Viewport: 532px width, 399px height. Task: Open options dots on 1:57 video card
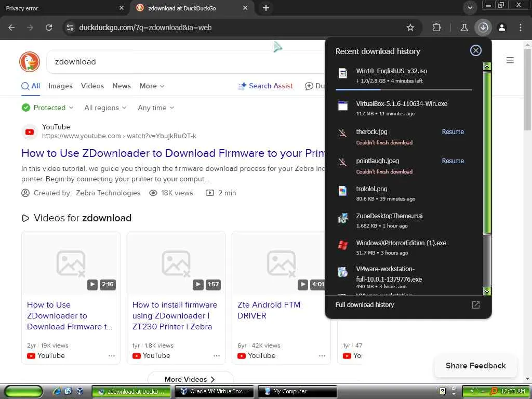coord(217,356)
